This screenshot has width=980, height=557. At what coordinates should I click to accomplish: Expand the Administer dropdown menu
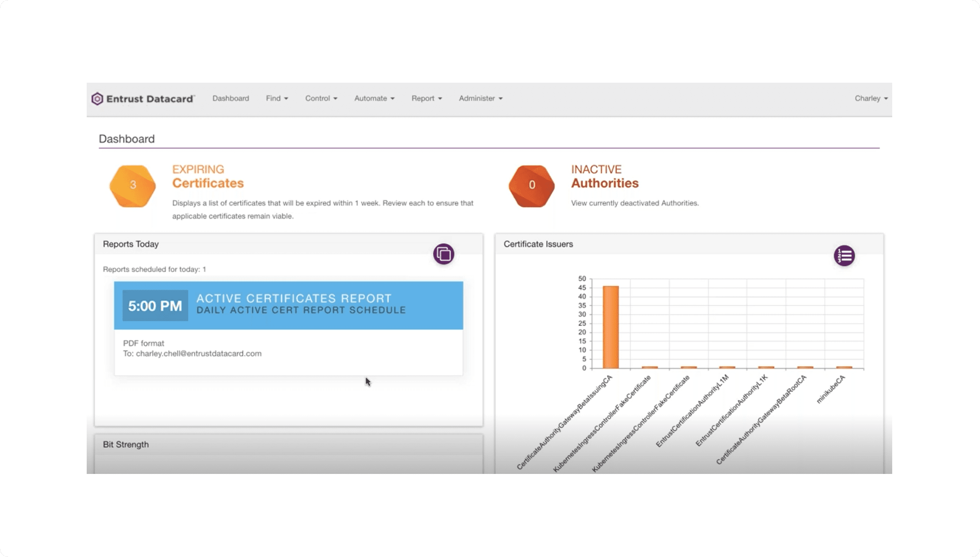click(481, 98)
